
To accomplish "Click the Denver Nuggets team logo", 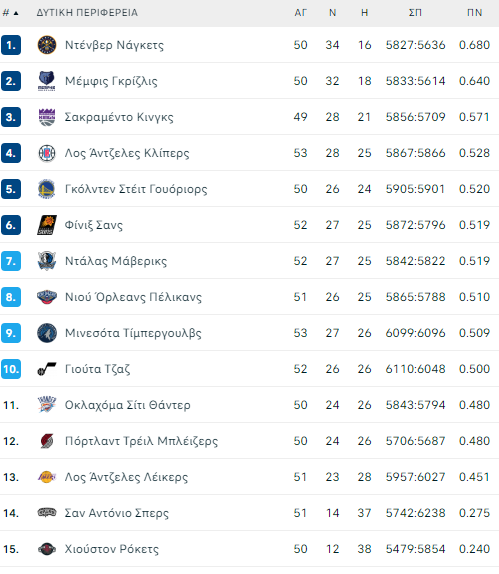I will click(47, 45).
